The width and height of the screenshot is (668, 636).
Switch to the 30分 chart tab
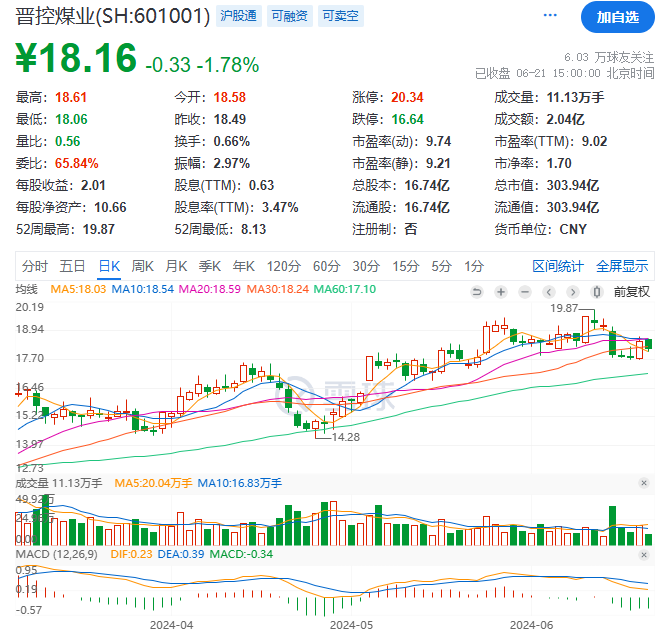point(366,266)
